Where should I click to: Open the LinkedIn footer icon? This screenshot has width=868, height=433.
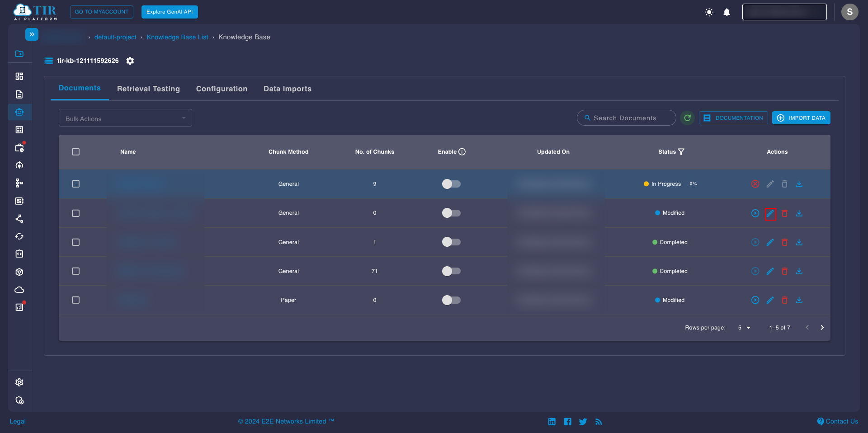pyautogui.click(x=552, y=422)
